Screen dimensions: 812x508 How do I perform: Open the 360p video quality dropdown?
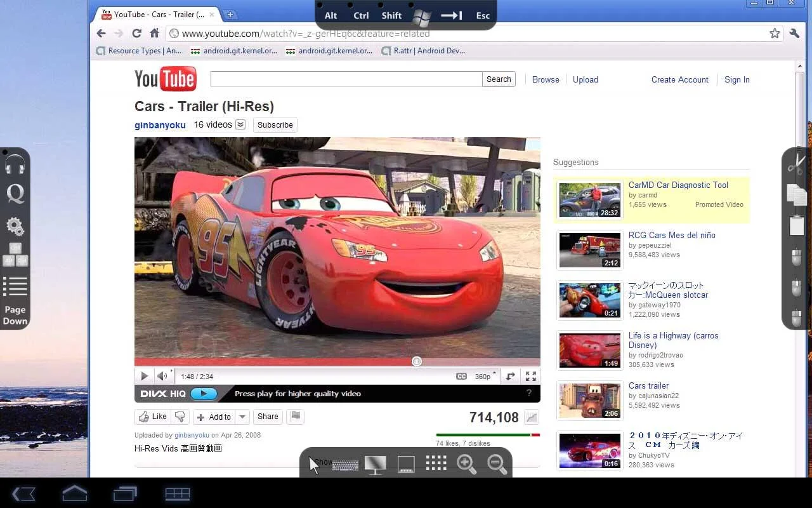tap(485, 377)
